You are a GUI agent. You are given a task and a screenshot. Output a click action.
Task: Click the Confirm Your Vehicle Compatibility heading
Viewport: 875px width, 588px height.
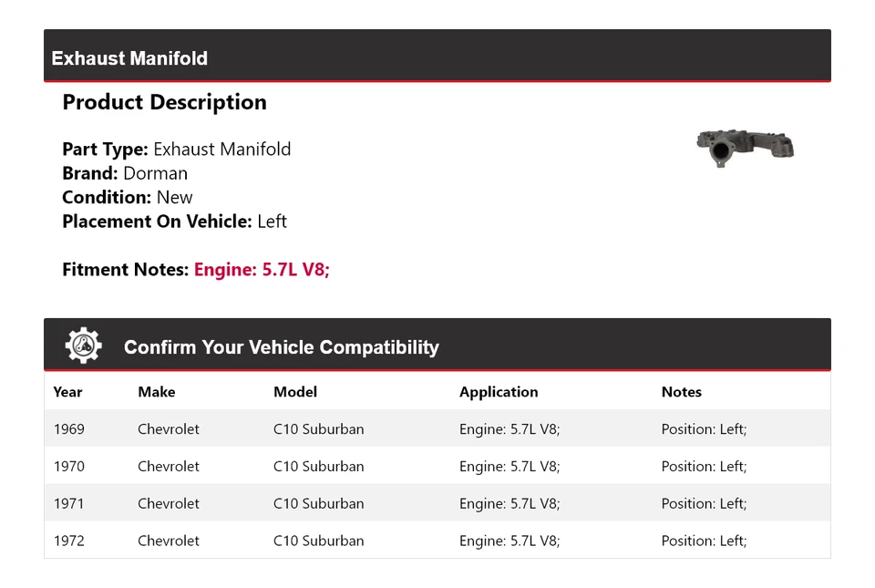(281, 347)
